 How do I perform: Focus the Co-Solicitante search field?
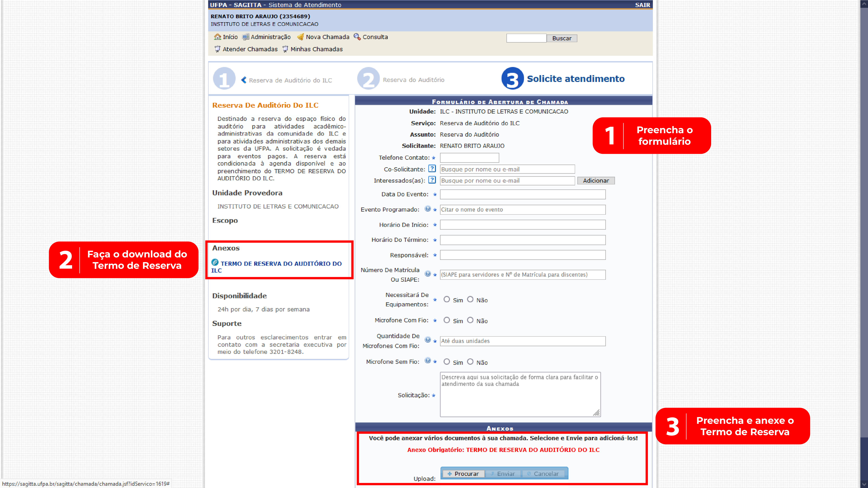click(x=507, y=169)
